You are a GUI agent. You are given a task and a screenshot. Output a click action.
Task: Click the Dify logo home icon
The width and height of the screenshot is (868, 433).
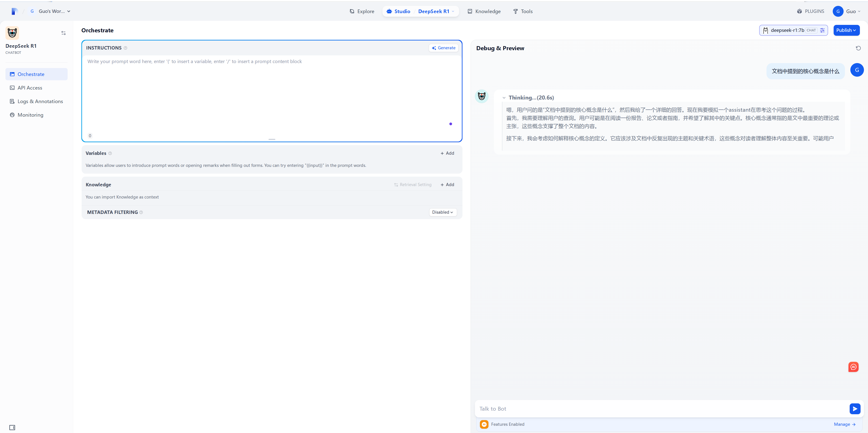[x=14, y=12]
